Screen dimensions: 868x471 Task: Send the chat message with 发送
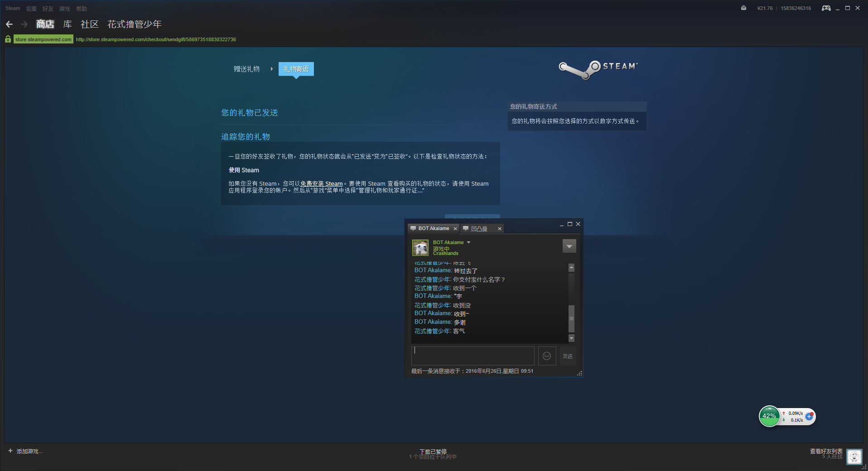click(568, 356)
